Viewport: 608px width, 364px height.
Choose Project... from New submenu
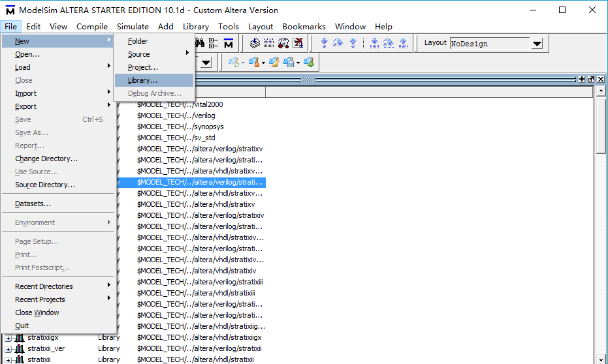pos(154,67)
